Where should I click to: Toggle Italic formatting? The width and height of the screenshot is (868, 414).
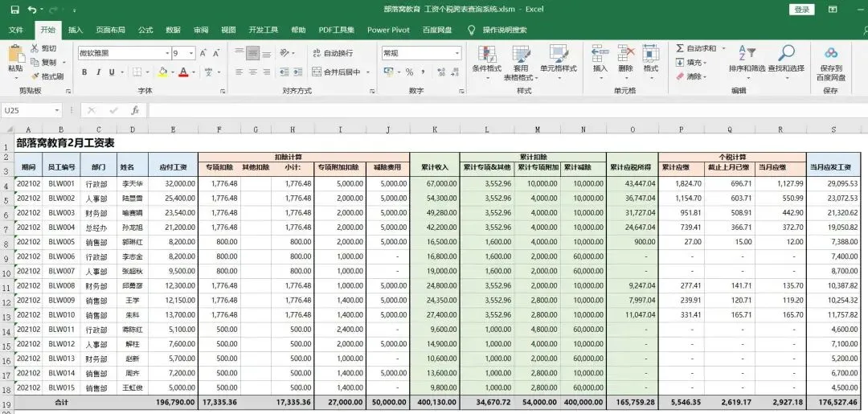(99, 72)
